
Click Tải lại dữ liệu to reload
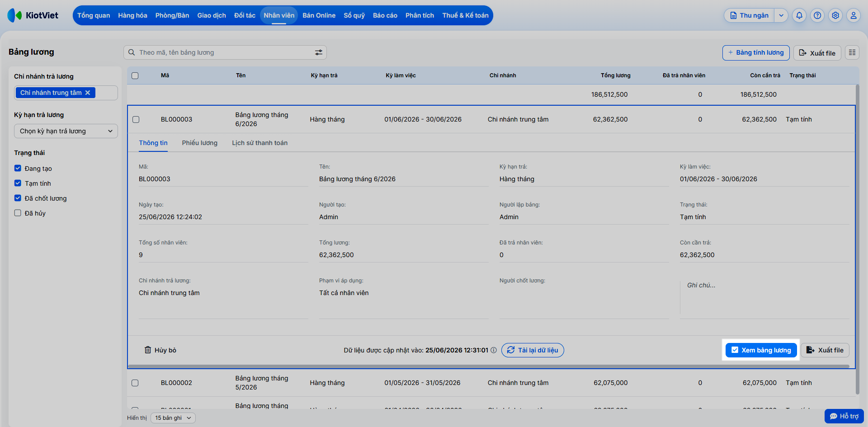click(533, 350)
